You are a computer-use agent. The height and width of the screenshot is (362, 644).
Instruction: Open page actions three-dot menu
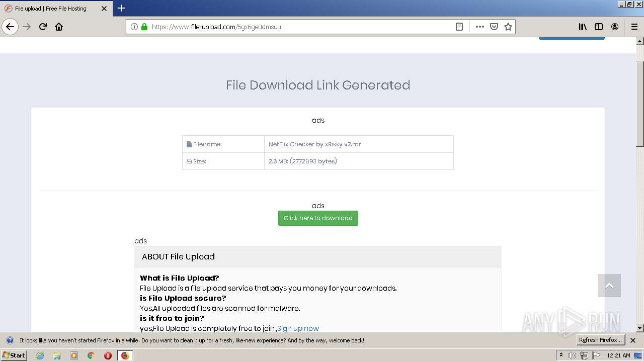coord(479,27)
